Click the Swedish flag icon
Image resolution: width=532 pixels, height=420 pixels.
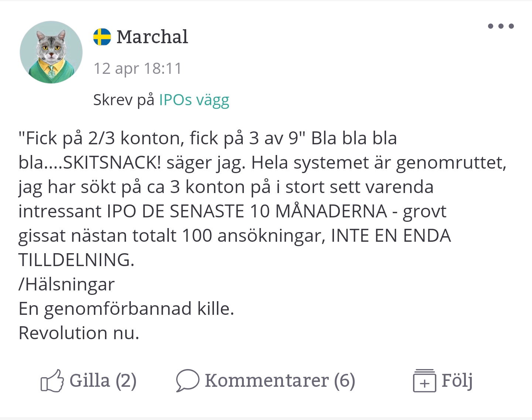[102, 37]
